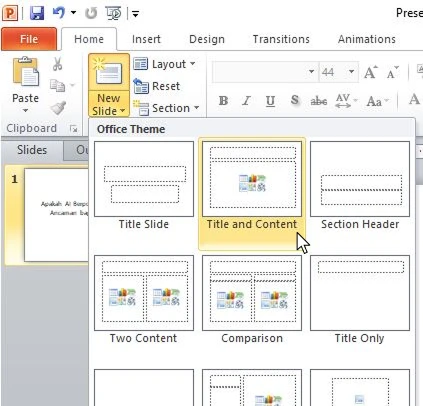Choose the Title Only layout
This screenshot has width=423, height=406.
coord(360,299)
